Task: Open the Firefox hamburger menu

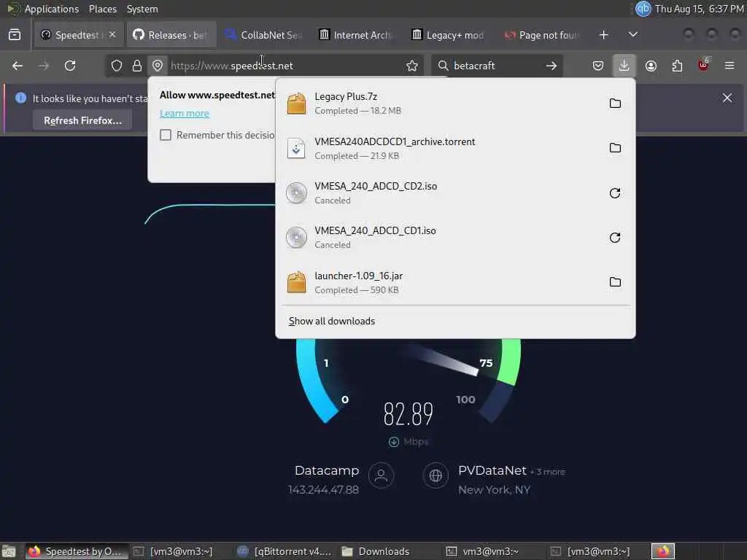Action: 729,66
